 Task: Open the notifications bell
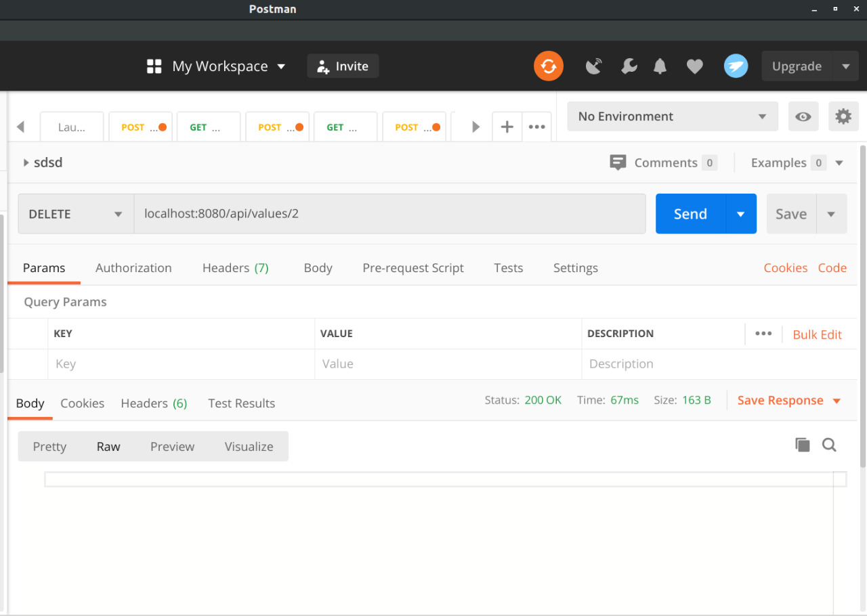[x=660, y=66]
